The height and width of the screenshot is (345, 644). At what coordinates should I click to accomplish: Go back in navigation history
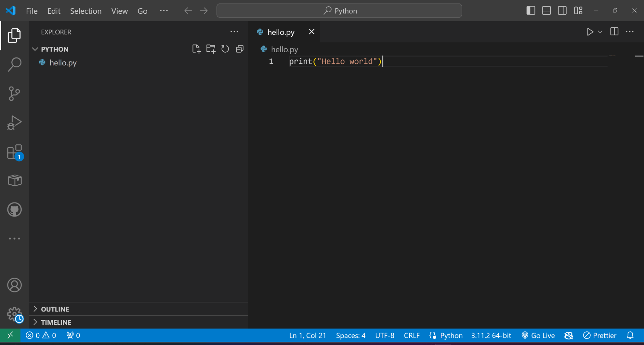[188, 11]
